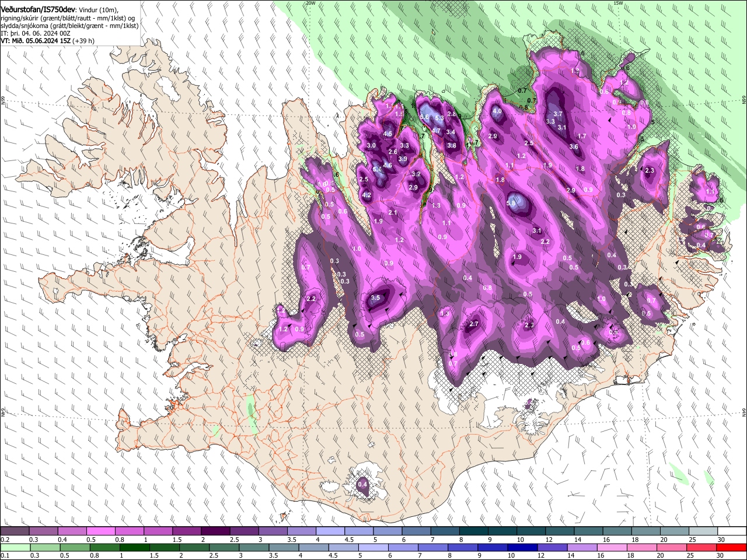Click the 'Vindur (10m)' header label
Image resolution: width=747 pixels, height=560 pixels.
coord(99,10)
